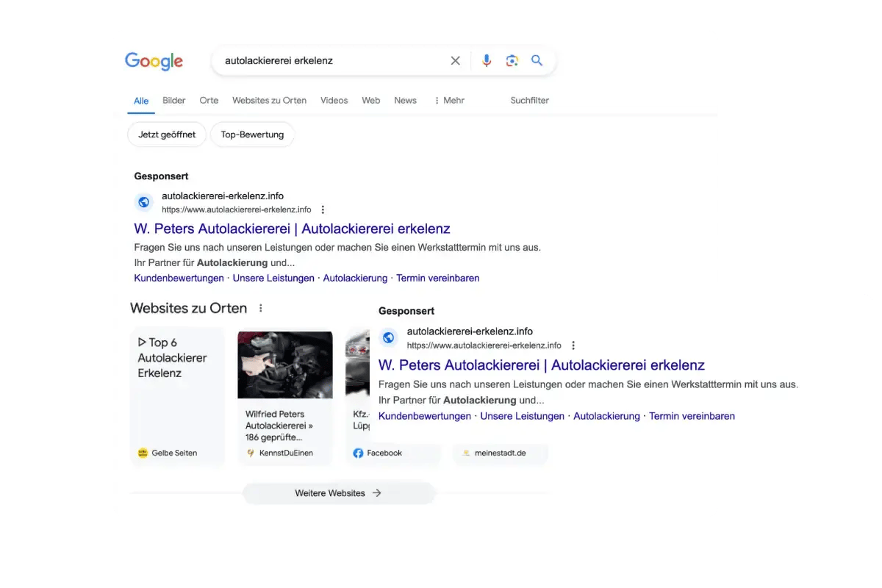
Task: Click the autolackiererei-erkelenz.info domain in the enlarged overlay ad
Action: 470,331
